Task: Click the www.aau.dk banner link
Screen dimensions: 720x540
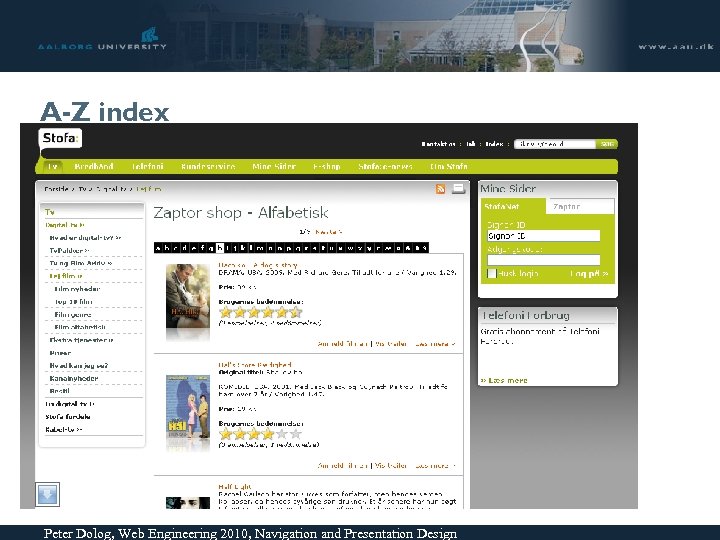Action: (676, 46)
